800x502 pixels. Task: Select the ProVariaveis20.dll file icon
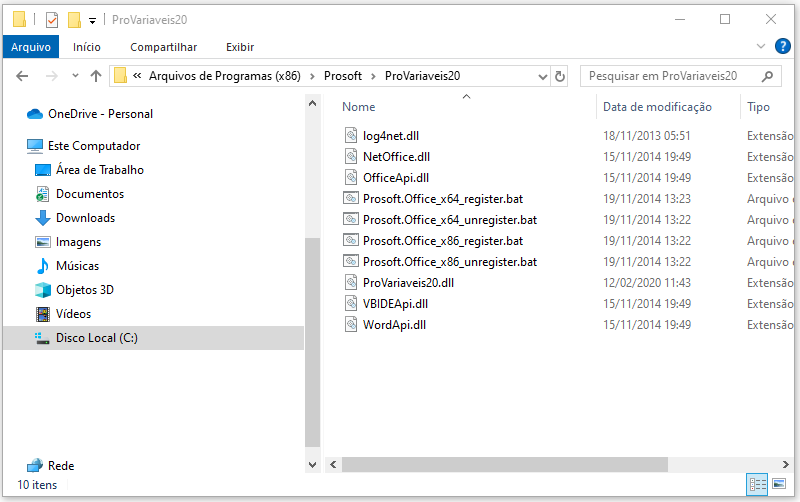[351, 282]
